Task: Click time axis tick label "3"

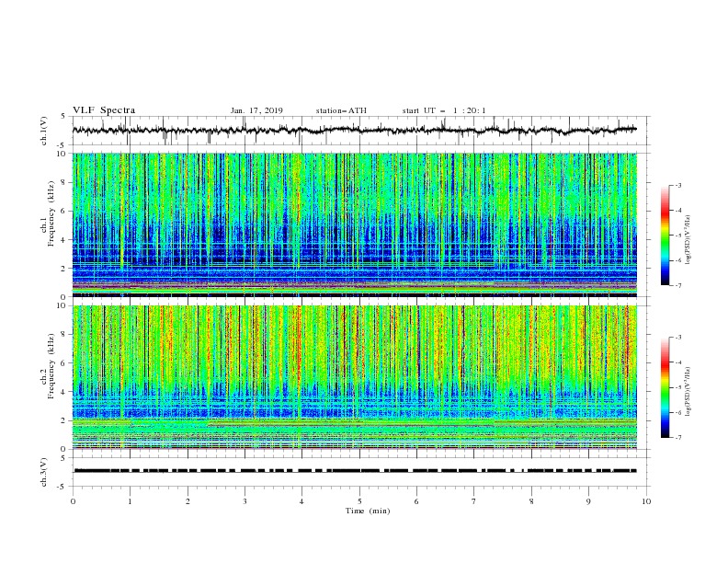Action: [245, 501]
